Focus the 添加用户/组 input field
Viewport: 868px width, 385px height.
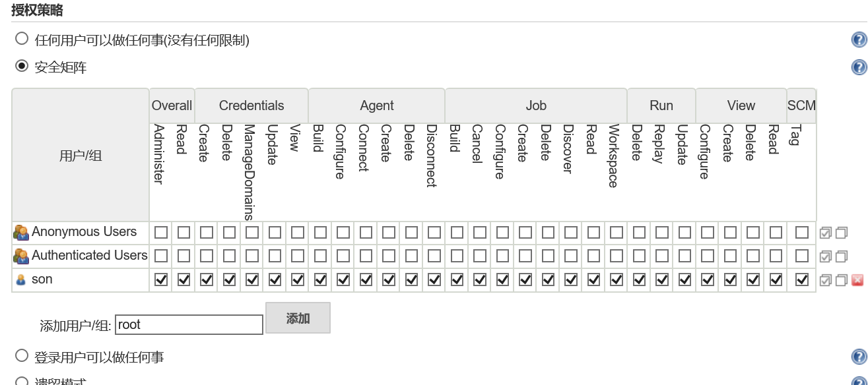(x=189, y=324)
